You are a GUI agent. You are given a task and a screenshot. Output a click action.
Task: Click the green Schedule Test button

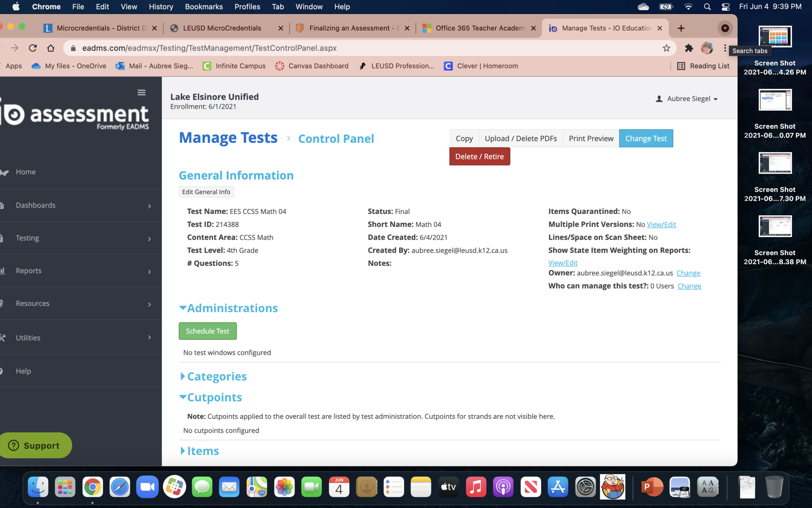coord(207,331)
